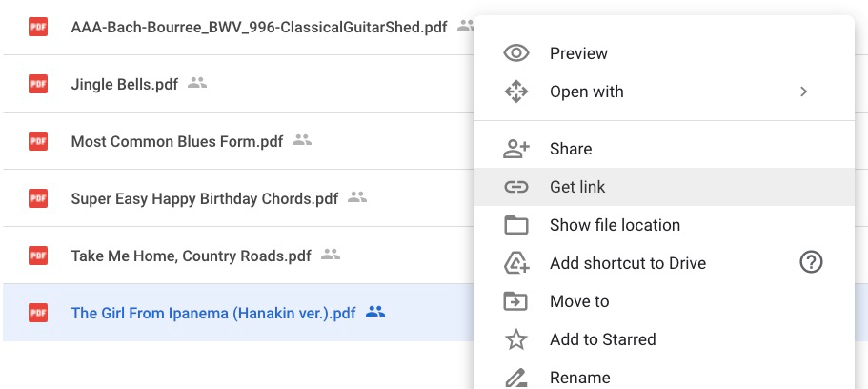Click PDF icon of AAA-Bach-Bourree file

pos(38,27)
